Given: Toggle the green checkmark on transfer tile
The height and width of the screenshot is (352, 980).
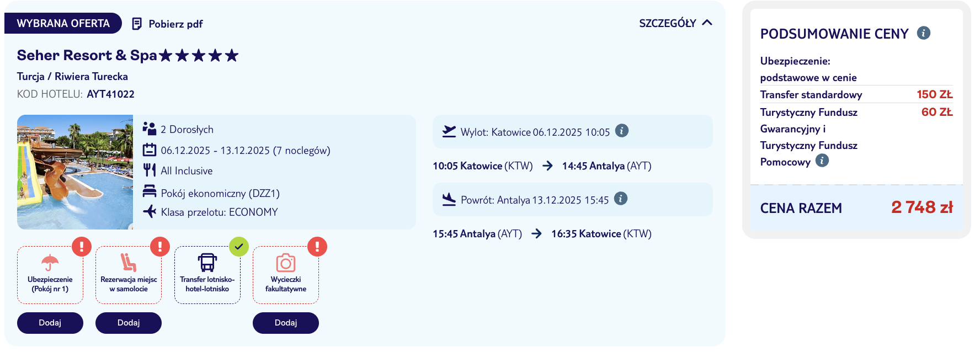Looking at the screenshot, I should click(239, 247).
